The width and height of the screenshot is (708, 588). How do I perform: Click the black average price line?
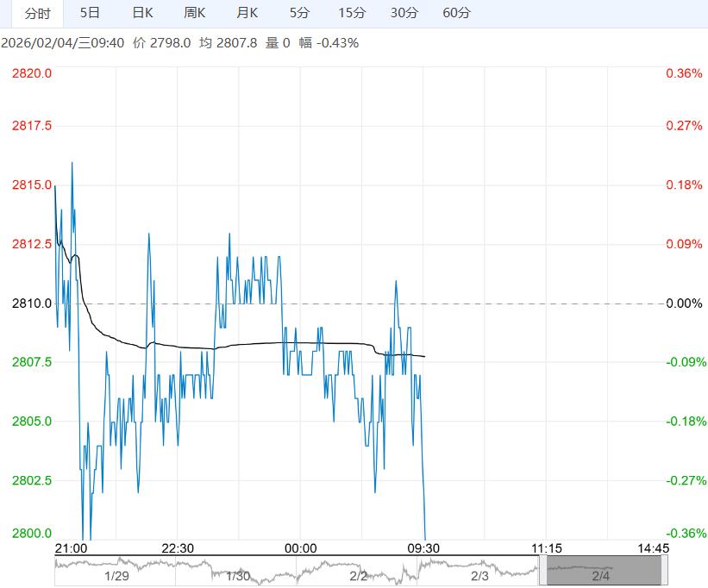[259, 343]
